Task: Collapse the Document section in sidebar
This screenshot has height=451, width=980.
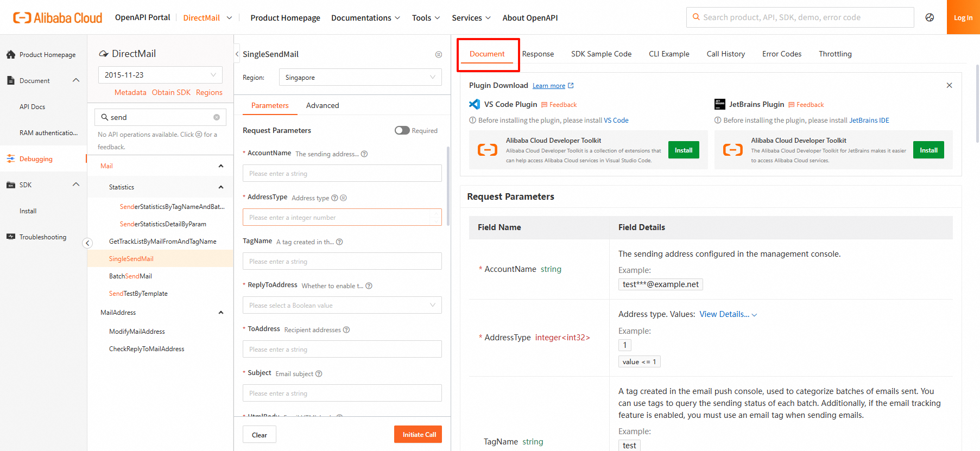Action: click(76, 80)
